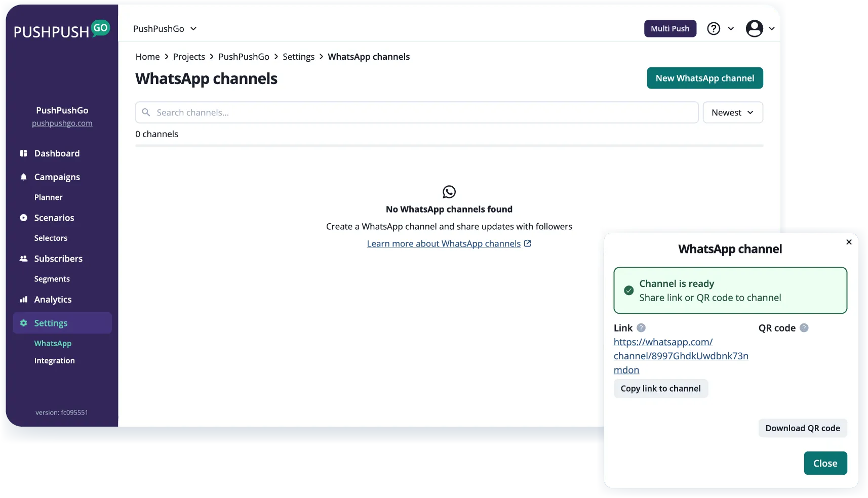Click the Subscribers people icon
Screen dimensions: 868x498
tap(23, 259)
